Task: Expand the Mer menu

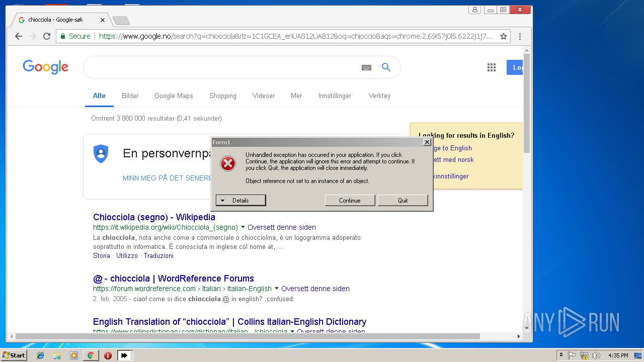Action: (x=296, y=96)
